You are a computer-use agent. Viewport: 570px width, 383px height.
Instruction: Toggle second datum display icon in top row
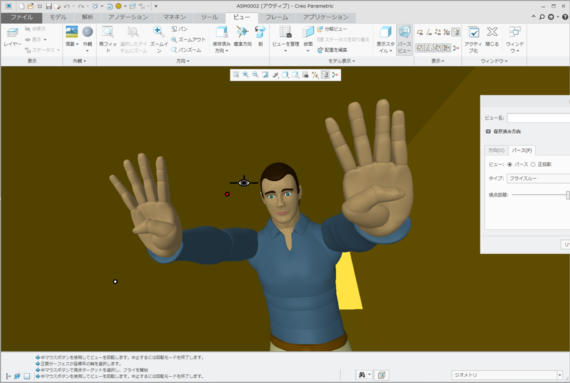point(429,32)
